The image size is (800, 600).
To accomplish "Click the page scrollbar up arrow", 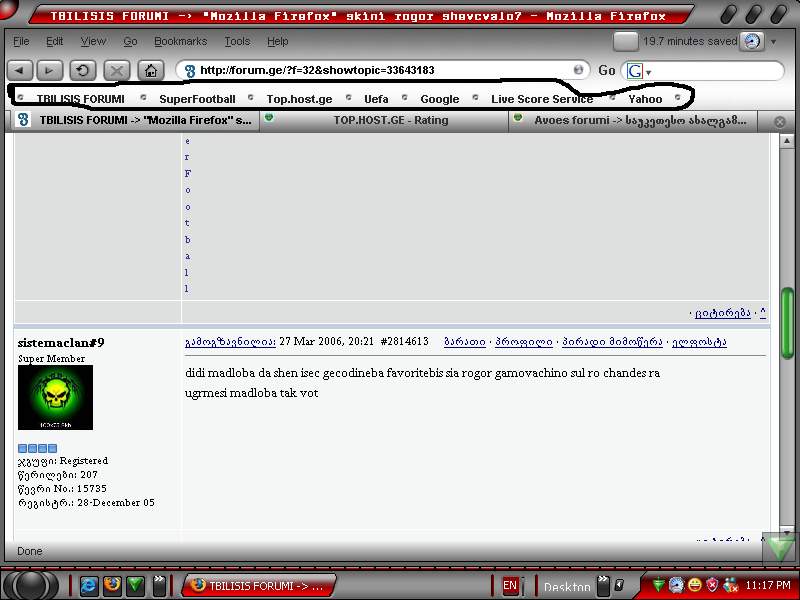I will (x=786, y=141).
